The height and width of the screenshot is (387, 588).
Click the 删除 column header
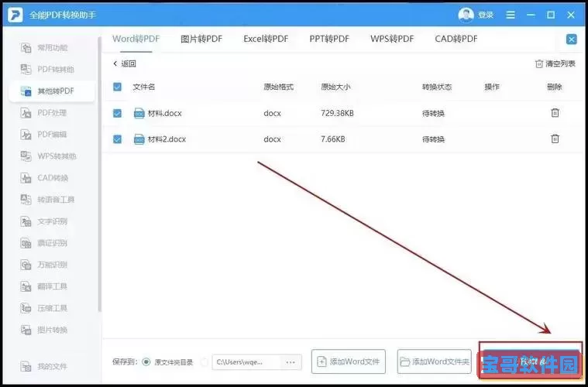(x=555, y=87)
